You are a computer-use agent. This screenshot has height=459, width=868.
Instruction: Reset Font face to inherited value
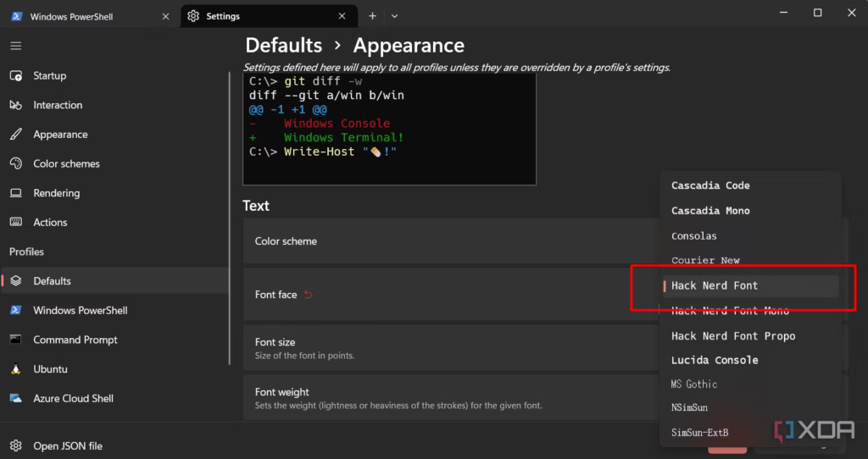click(309, 295)
